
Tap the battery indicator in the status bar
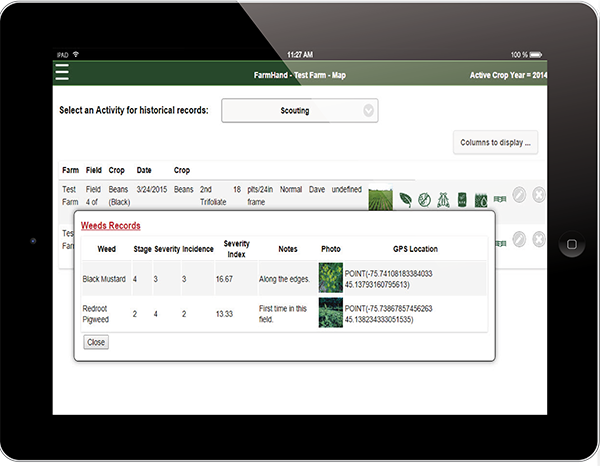536,55
